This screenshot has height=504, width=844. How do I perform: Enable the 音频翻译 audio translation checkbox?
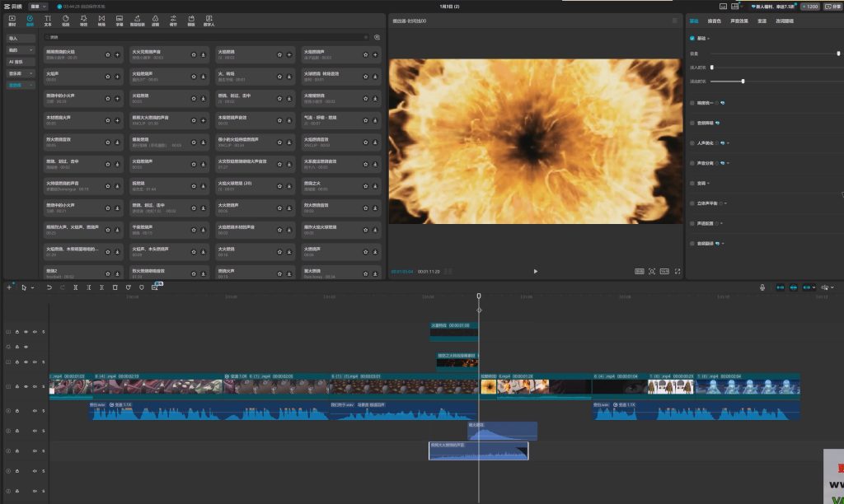point(692,243)
